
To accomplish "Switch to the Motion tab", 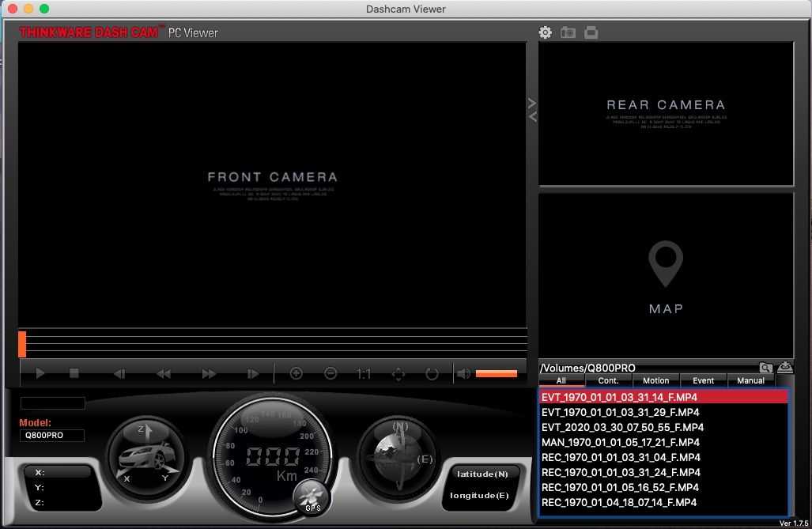I will click(x=655, y=380).
